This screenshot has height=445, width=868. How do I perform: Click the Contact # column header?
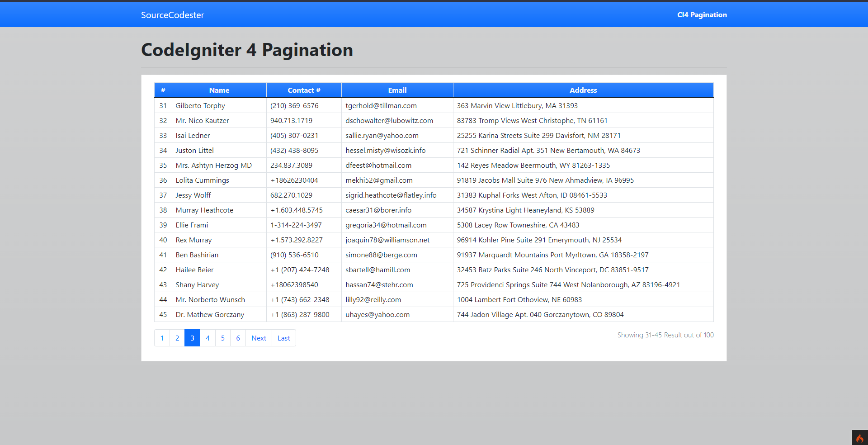pos(303,90)
